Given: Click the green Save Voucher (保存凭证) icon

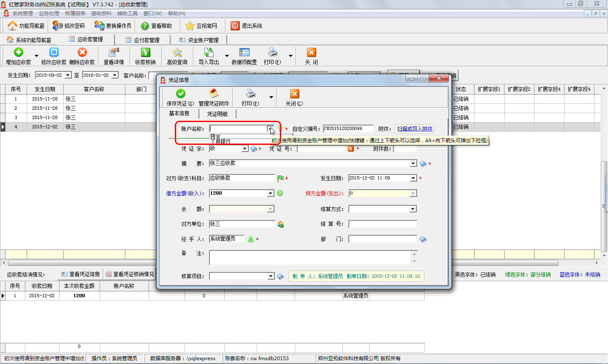Looking at the screenshot, I should 180,94.
